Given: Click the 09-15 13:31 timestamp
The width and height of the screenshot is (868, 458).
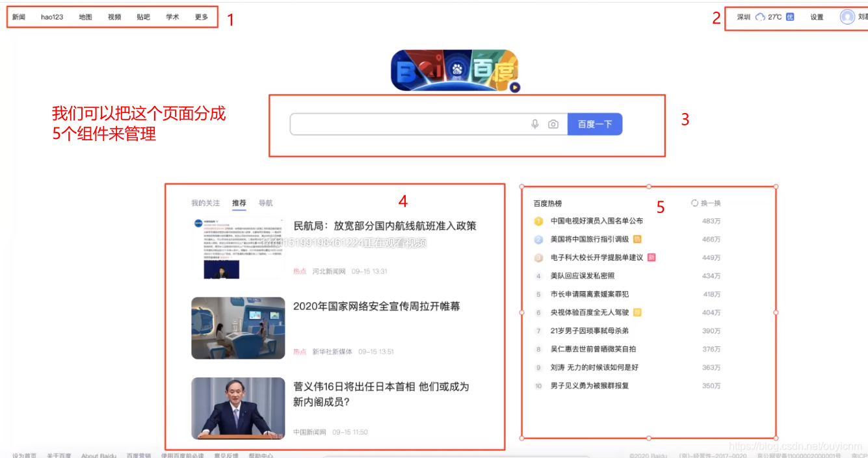Looking at the screenshot, I should tap(369, 271).
